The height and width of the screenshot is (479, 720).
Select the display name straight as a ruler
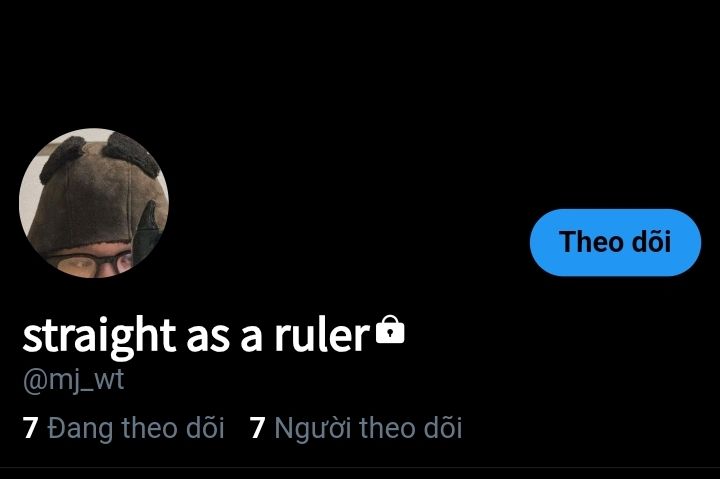[196, 336]
